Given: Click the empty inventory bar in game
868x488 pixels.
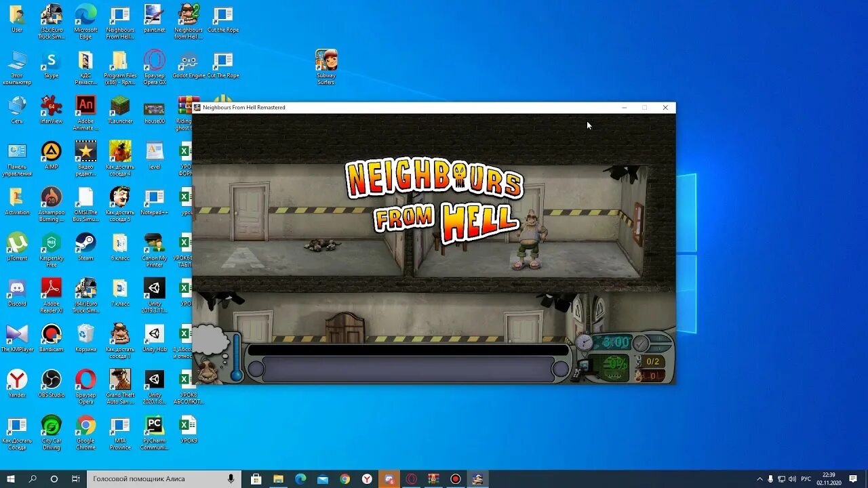Looking at the screenshot, I should [x=408, y=369].
